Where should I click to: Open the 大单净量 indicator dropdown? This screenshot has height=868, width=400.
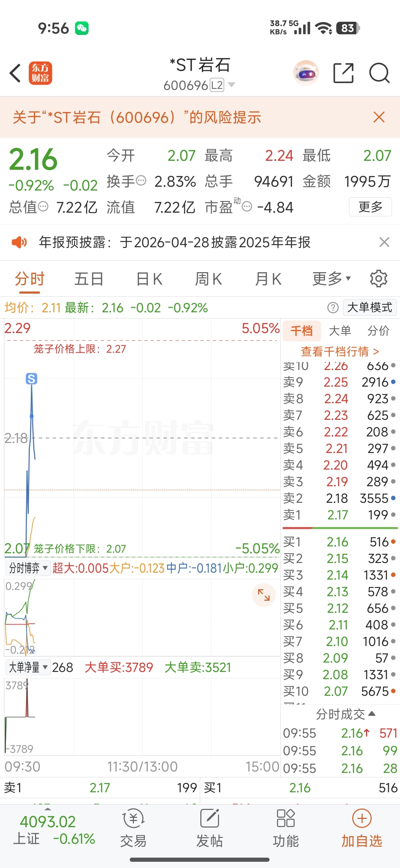tap(28, 667)
